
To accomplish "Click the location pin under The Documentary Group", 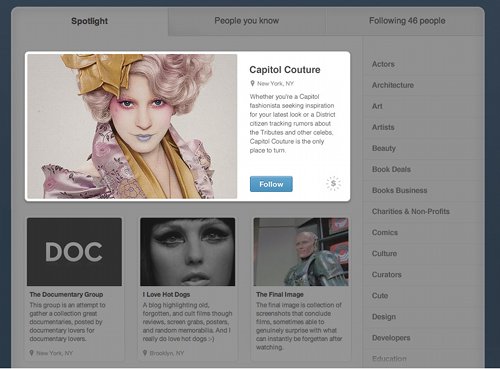I will (x=32, y=353).
